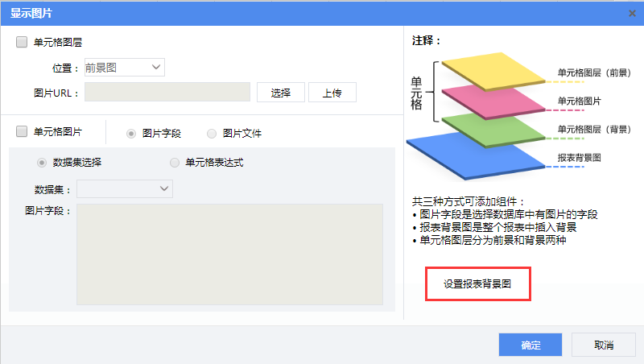Choose the 数据集选择 radio button
The height and width of the screenshot is (364, 644).
(42, 163)
